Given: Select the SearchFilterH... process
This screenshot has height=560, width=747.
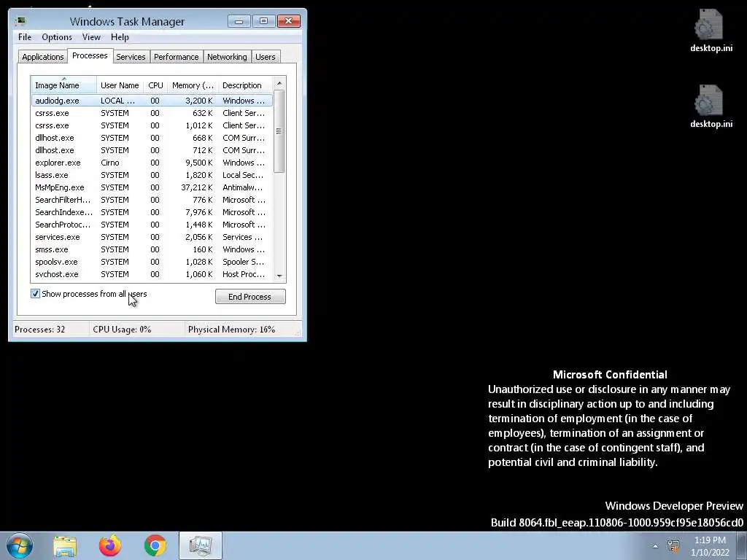Looking at the screenshot, I should pos(152,200).
